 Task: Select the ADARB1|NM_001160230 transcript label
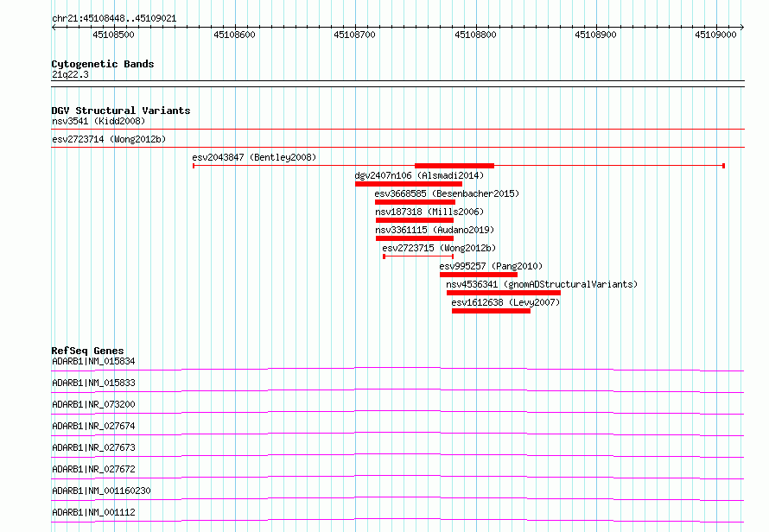tap(101, 491)
